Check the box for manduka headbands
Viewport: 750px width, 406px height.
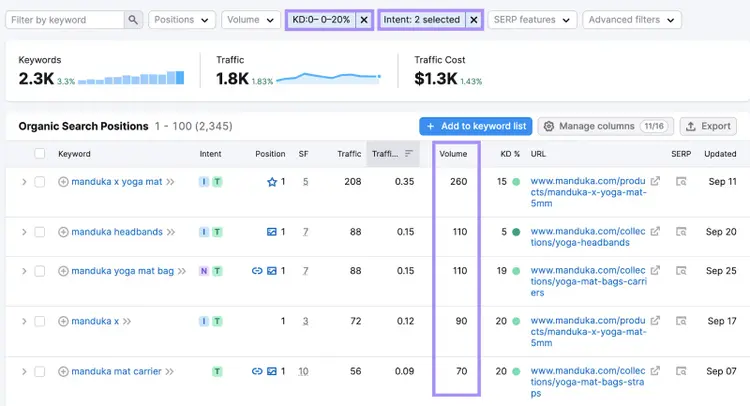pyautogui.click(x=40, y=232)
